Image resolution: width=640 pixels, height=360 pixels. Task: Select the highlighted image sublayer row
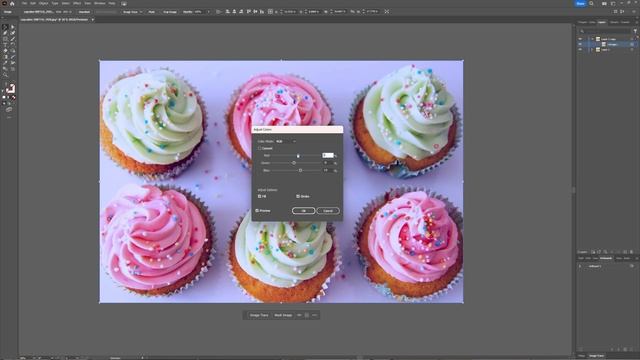(x=607, y=44)
